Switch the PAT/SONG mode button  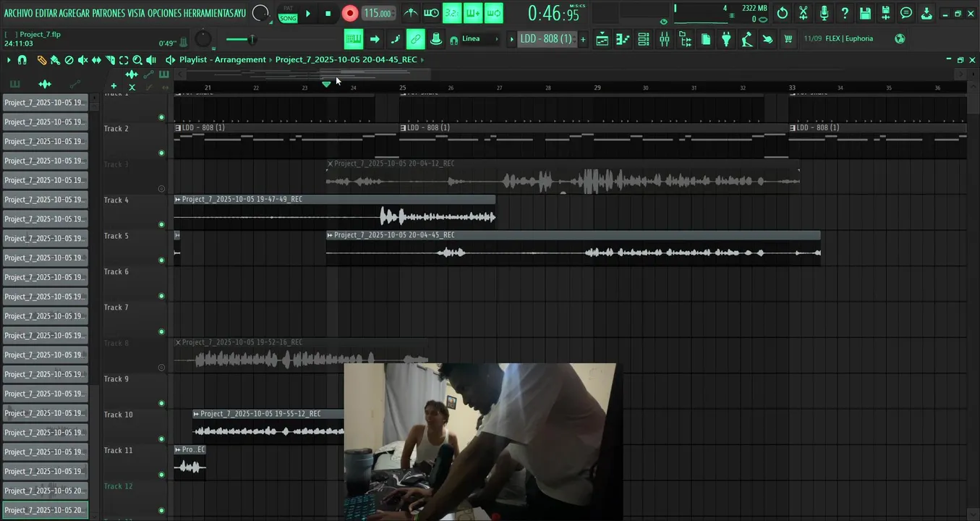[288, 13]
